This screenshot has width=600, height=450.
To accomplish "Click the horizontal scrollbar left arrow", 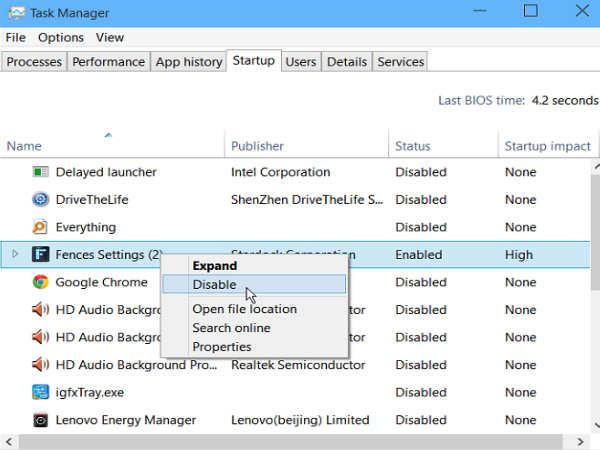I will tap(9, 442).
